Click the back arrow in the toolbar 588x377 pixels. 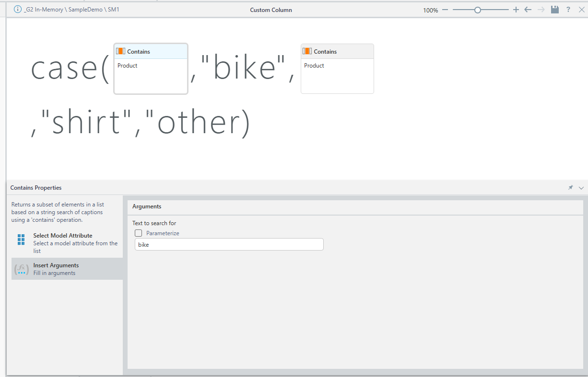pyautogui.click(x=528, y=10)
